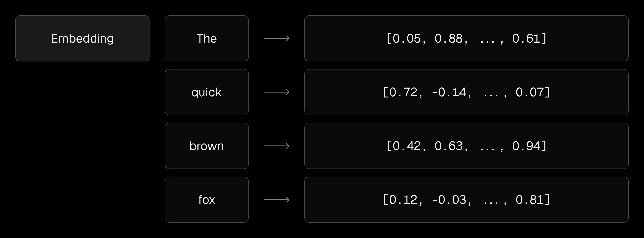
Task: Click the value 0.63 in brown's vector
Action: (449, 146)
